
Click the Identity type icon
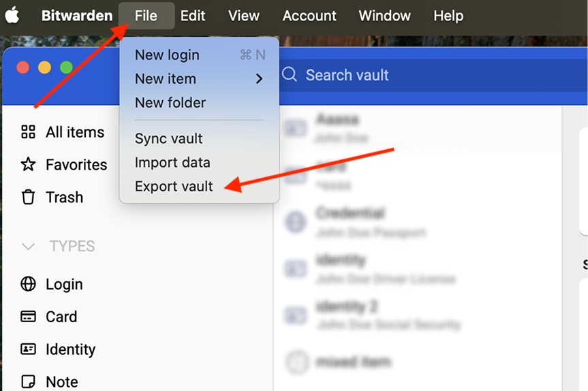(x=28, y=349)
